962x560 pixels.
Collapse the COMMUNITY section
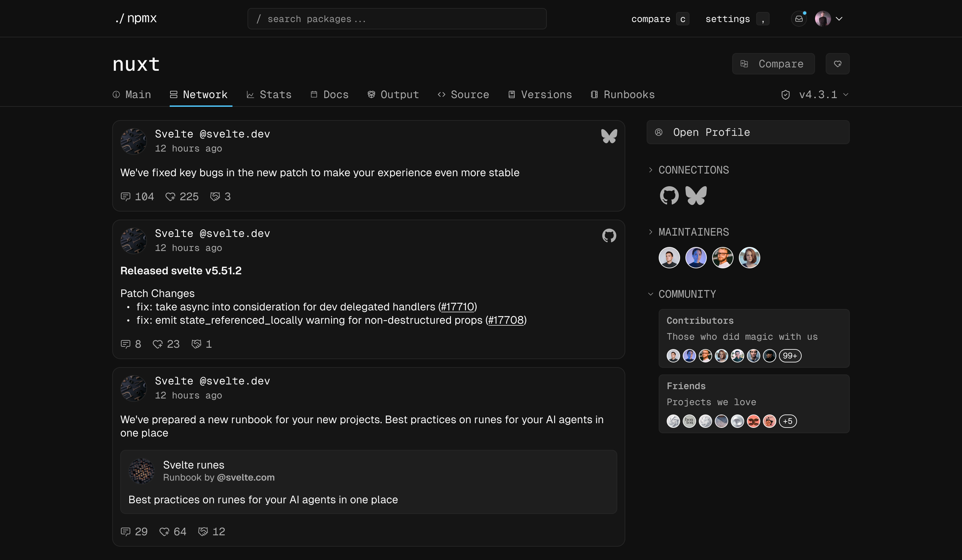650,294
